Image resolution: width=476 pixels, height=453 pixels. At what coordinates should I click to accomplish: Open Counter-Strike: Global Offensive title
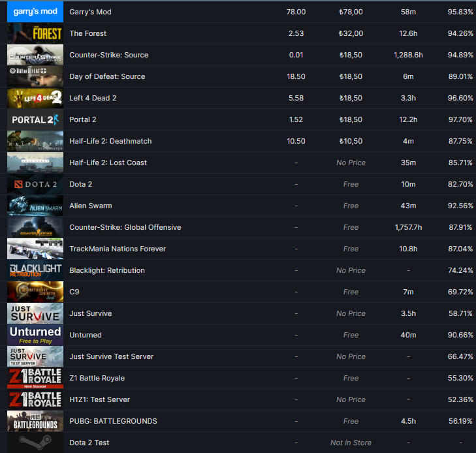pyautogui.click(x=125, y=227)
